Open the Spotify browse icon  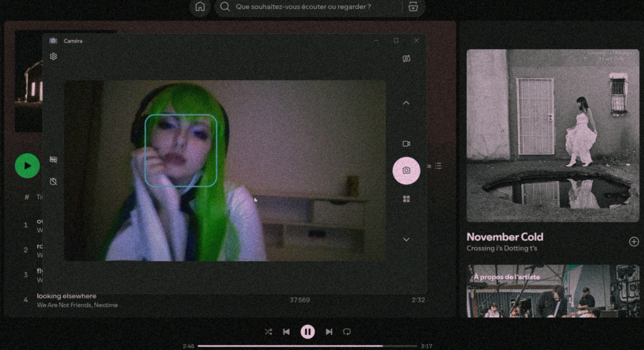[413, 7]
